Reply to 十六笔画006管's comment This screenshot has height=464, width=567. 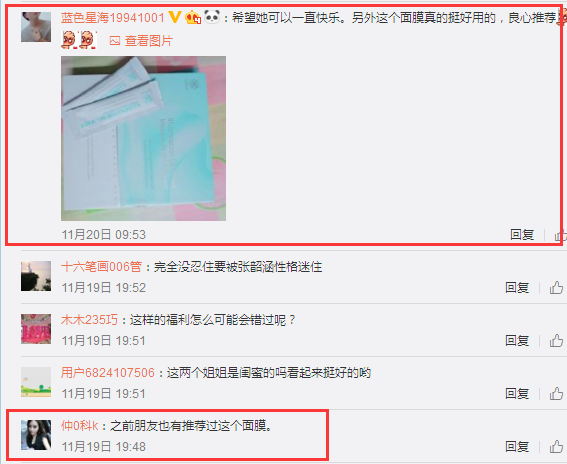517,288
